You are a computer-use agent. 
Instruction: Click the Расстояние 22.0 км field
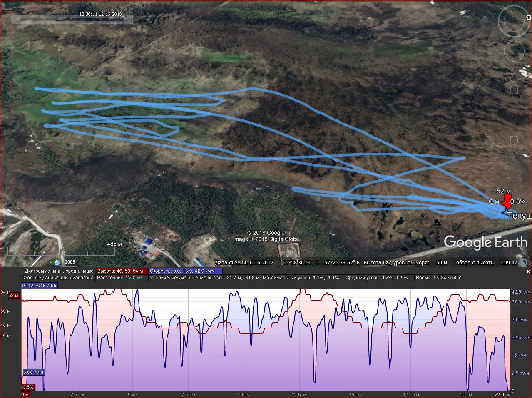click(122, 278)
